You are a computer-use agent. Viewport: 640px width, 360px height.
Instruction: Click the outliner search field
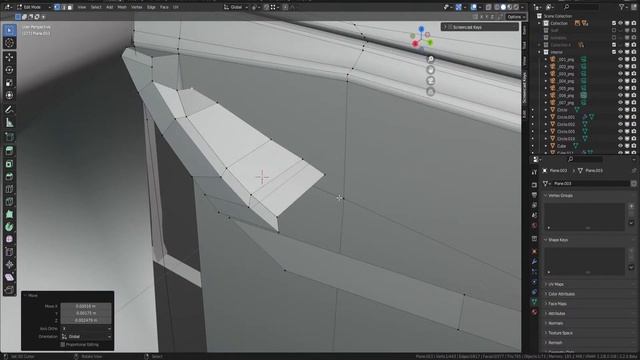pyautogui.click(x=582, y=7)
